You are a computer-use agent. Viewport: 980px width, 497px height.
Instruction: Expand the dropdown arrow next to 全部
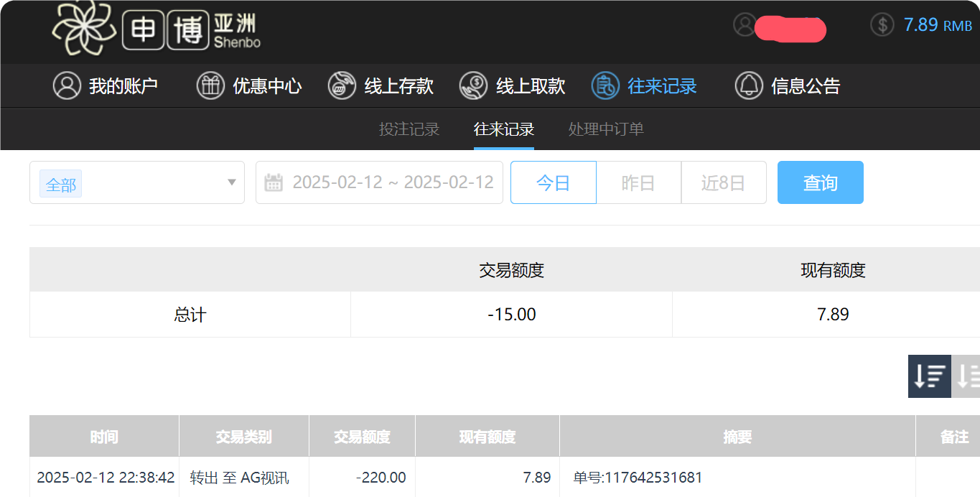point(231,182)
